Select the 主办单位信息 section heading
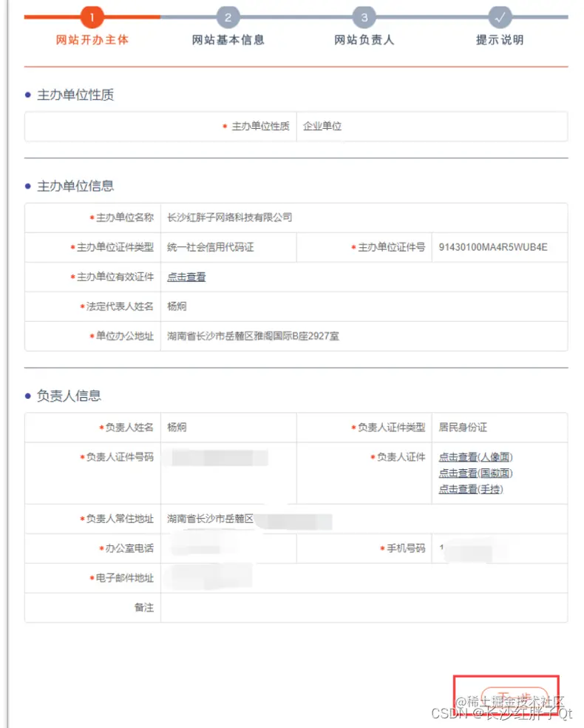This screenshot has width=584, height=728. [75, 186]
